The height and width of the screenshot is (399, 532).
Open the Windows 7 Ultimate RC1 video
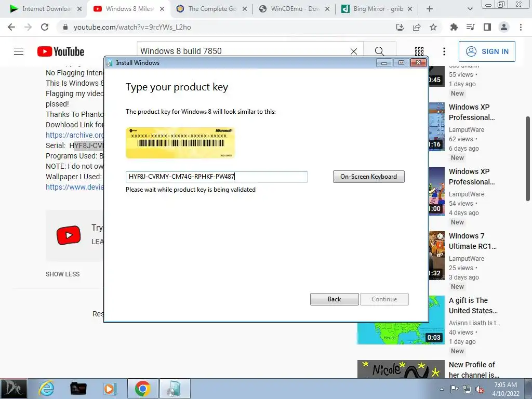[x=473, y=241]
